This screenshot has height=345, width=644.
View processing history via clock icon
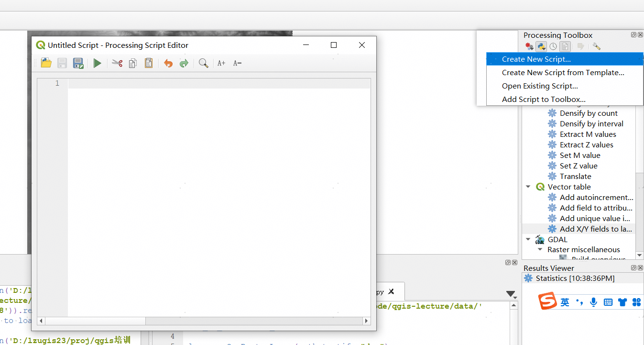554,46
